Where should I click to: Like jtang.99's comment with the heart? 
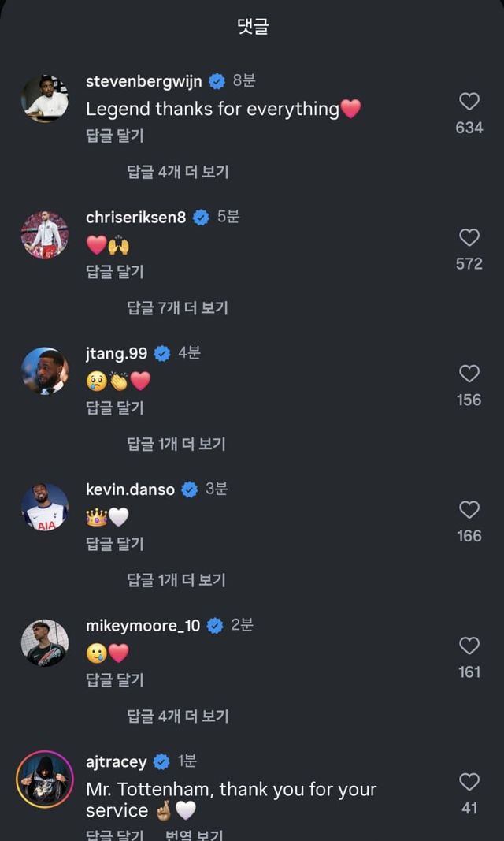[469, 374]
